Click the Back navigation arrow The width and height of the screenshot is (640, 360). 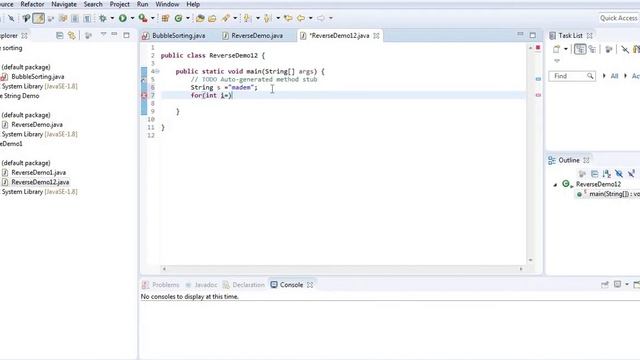pos(301,18)
